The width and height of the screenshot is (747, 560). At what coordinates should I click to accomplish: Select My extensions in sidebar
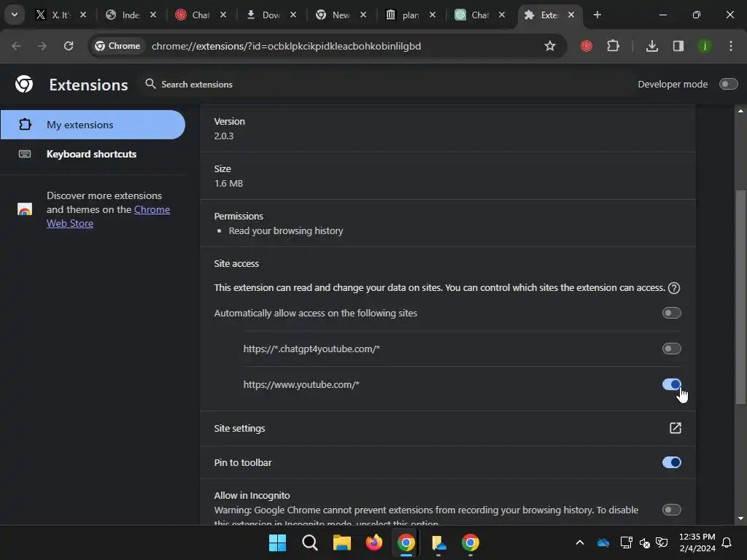93,125
